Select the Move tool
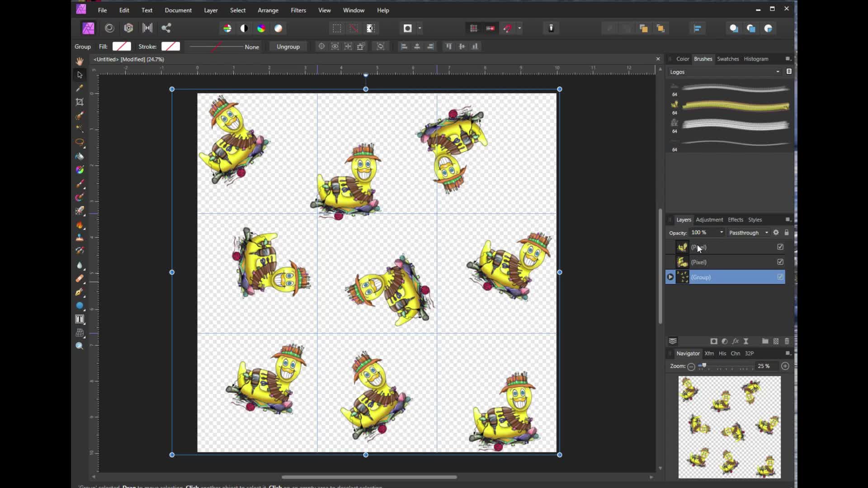The width and height of the screenshot is (868, 488). 80,75
